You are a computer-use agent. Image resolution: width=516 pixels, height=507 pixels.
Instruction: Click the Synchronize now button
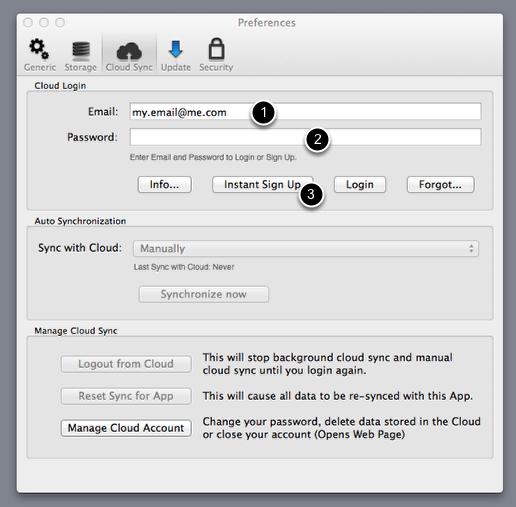tap(203, 294)
